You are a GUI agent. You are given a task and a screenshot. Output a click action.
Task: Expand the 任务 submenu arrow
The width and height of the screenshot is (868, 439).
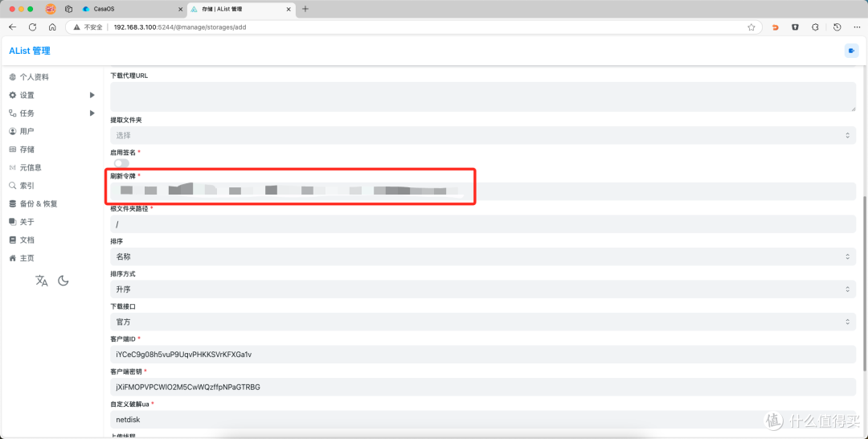(92, 113)
